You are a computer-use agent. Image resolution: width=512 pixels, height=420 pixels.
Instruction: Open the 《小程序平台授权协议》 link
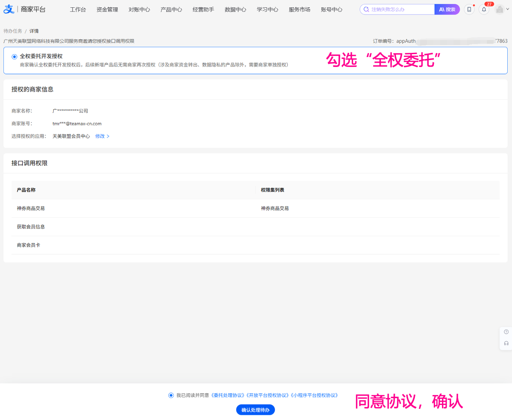pos(314,395)
